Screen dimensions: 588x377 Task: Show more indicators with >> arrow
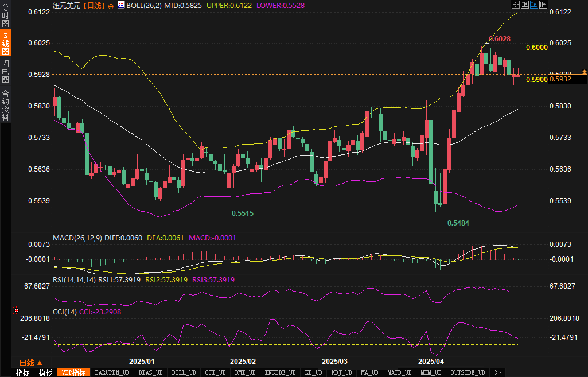point(498,372)
